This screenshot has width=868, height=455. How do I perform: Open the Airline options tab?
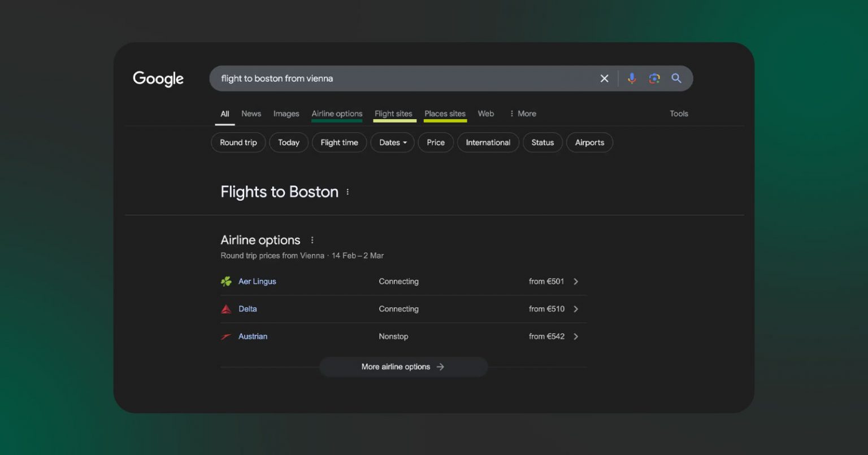(337, 114)
